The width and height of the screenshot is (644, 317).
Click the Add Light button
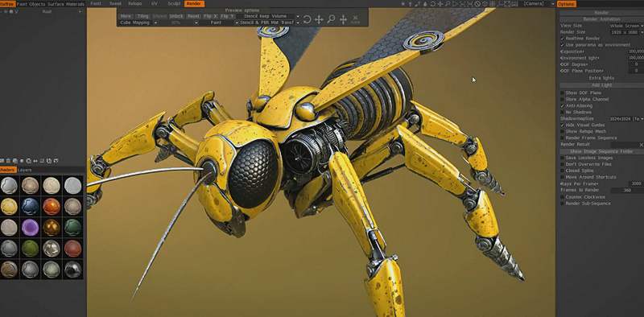pos(601,85)
